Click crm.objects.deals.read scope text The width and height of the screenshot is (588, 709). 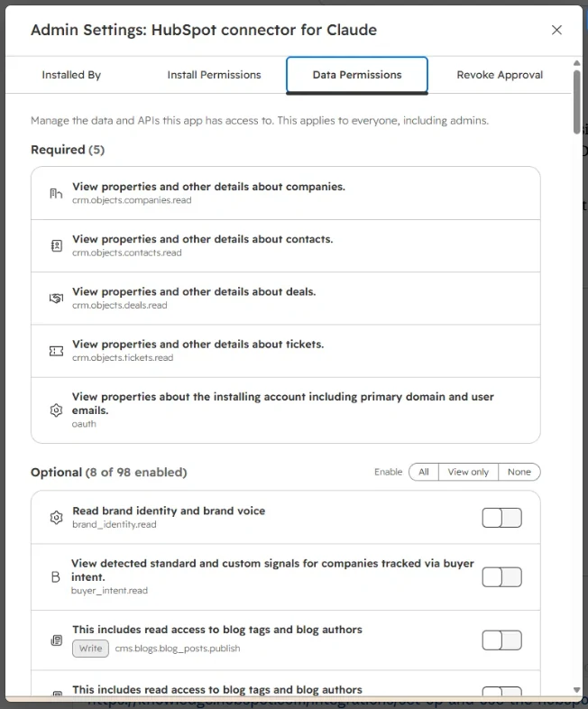pyautogui.click(x=120, y=305)
